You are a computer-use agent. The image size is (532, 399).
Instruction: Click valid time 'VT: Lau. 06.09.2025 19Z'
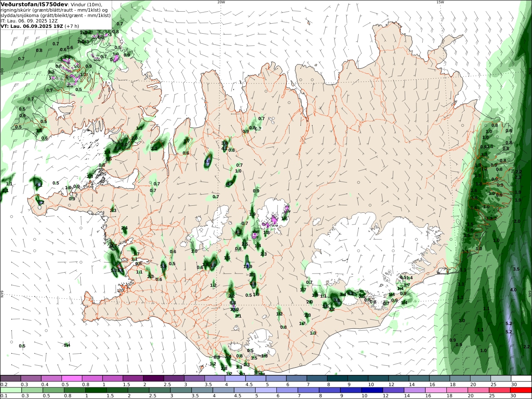[32, 26]
